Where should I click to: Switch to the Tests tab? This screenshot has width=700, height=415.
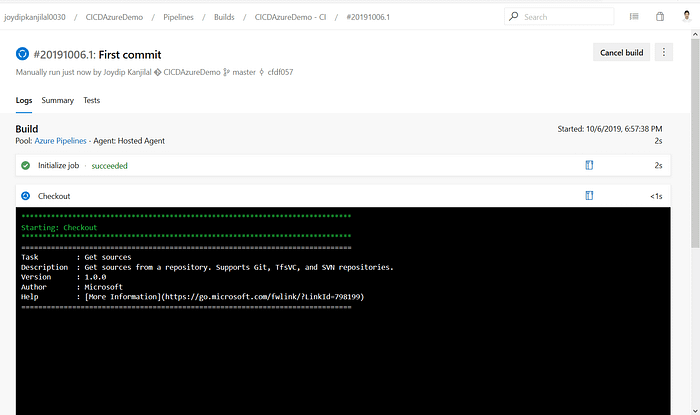tap(92, 100)
